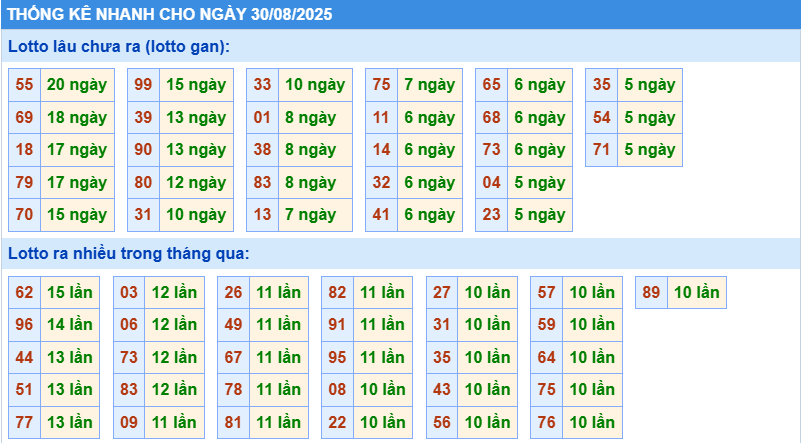Click the heading 'Lotto lâu chưa ra (lotto gan):'
This screenshot has height=443, width=803.
tap(119, 47)
